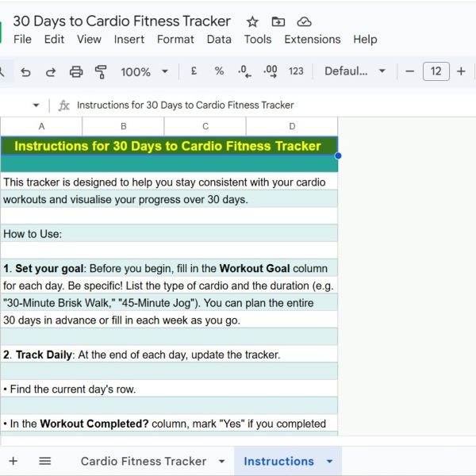Select the 'How to Use:' cell
This screenshot has height=476, width=476.
(x=169, y=233)
